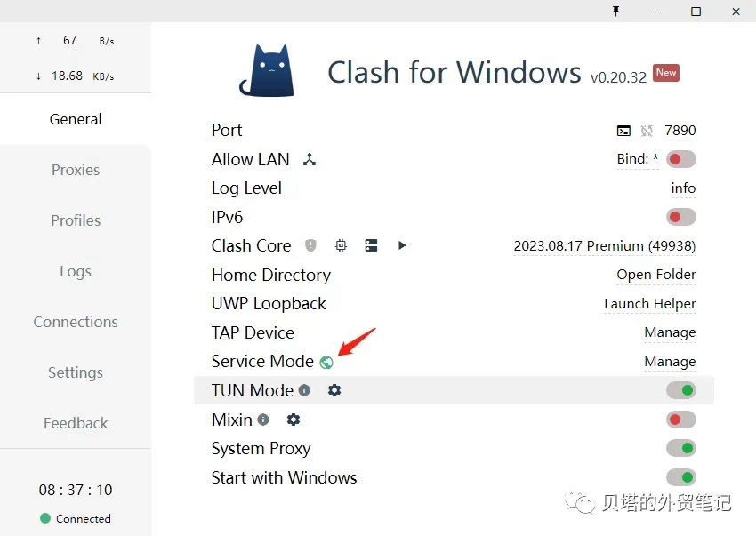The height and width of the screenshot is (536, 756).
Task: Enable the Allow LAN toggle
Action: tap(680, 160)
